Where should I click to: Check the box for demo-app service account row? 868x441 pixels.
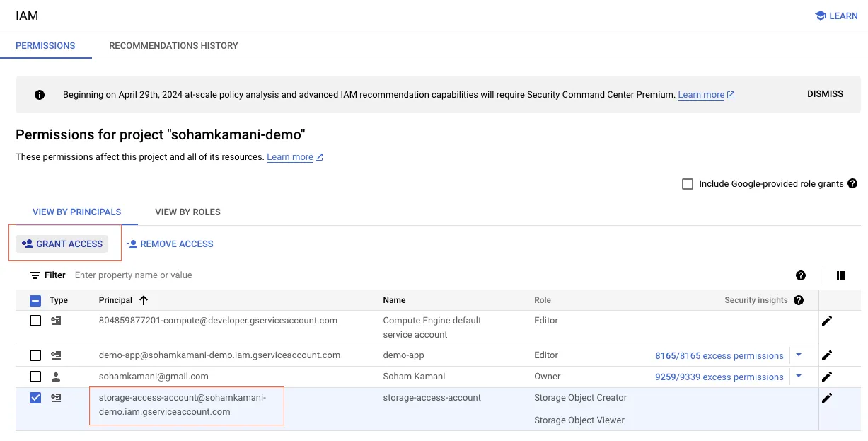35,355
